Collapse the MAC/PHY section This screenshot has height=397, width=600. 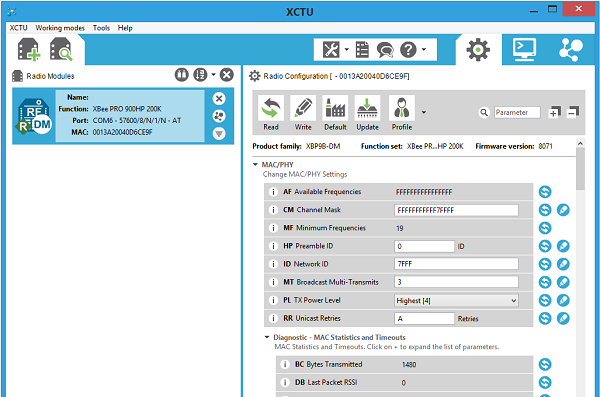pos(255,165)
